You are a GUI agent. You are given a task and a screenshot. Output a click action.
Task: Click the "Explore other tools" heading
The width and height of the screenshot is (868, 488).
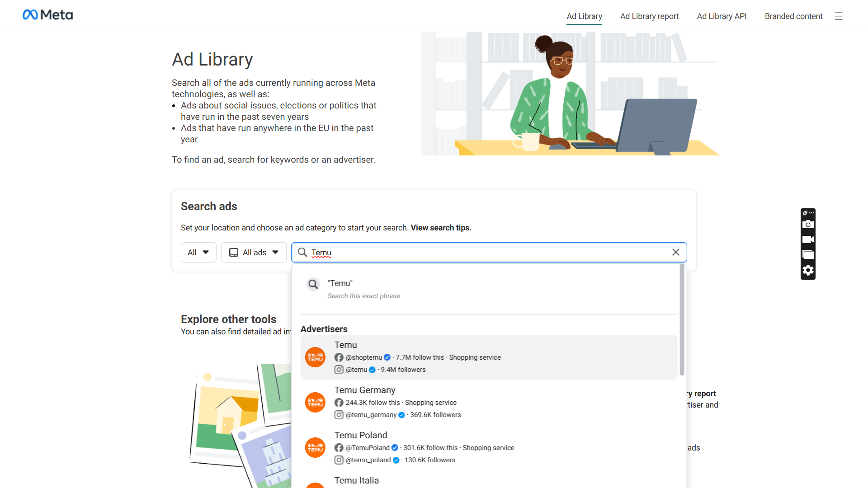point(228,319)
